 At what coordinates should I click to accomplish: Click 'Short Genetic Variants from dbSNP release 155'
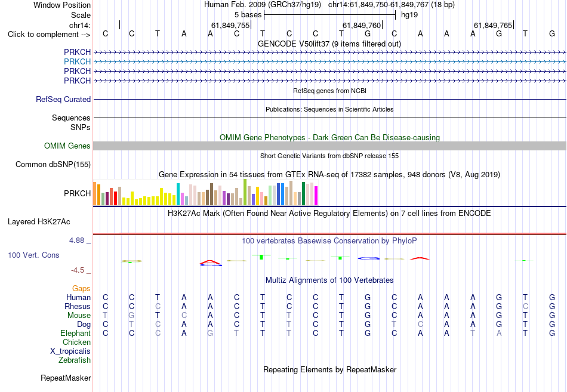[x=329, y=156]
